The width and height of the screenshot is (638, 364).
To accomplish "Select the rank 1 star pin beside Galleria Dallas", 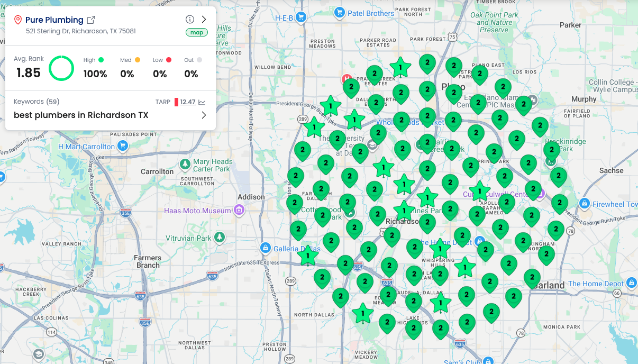I will pyautogui.click(x=308, y=256).
